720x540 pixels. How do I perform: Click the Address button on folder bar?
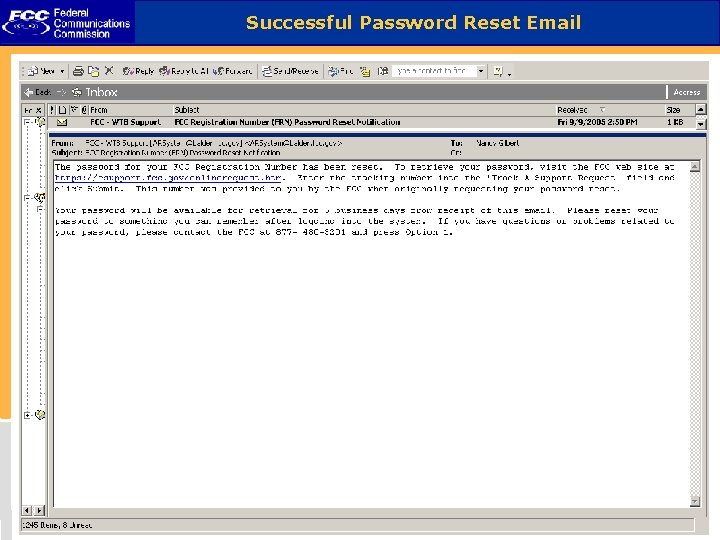click(686, 92)
